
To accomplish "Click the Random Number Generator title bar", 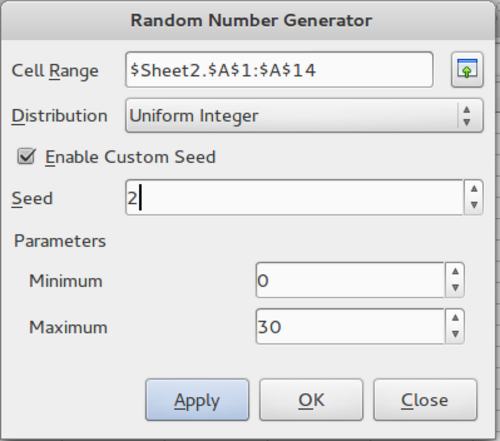I will point(251,20).
